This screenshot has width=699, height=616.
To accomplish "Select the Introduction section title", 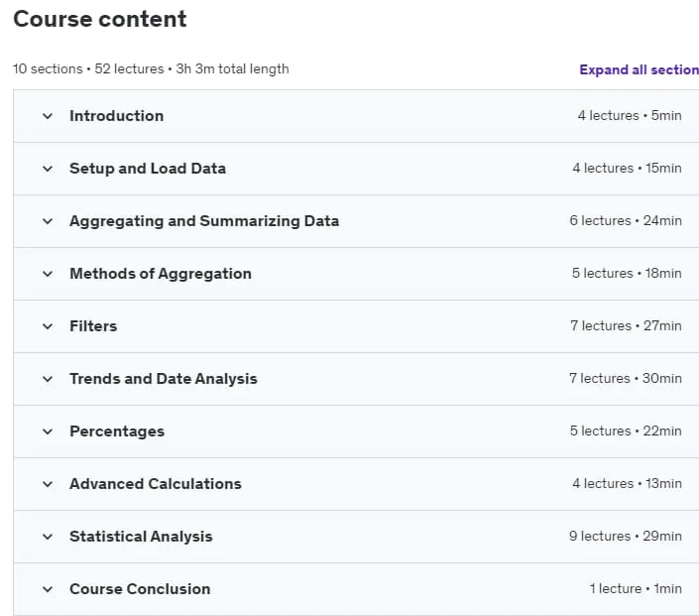I will (x=116, y=116).
